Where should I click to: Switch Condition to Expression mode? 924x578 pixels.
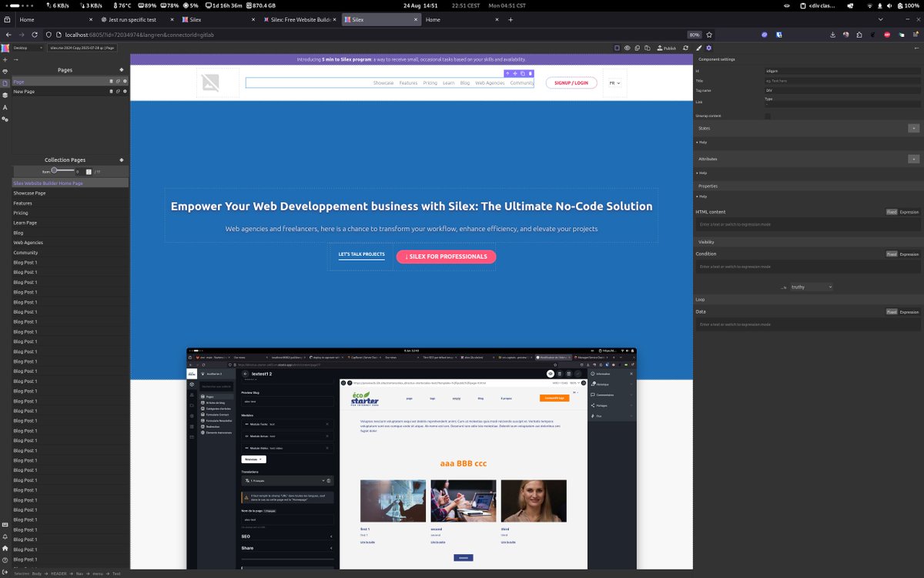pyautogui.click(x=909, y=254)
